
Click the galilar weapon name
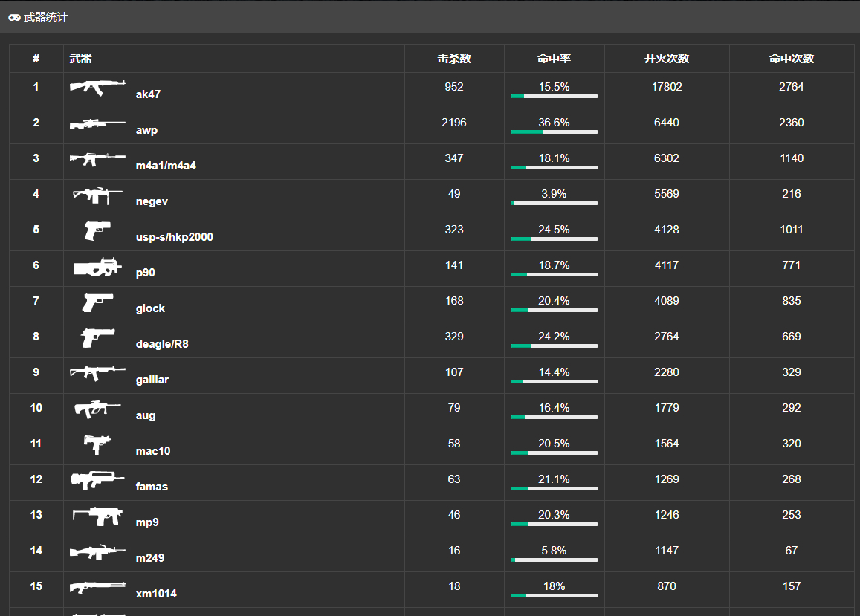click(x=152, y=380)
